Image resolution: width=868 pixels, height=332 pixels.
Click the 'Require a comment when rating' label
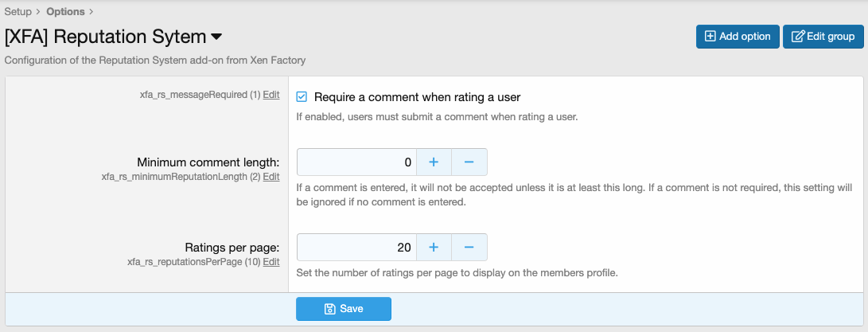(417, 97)
